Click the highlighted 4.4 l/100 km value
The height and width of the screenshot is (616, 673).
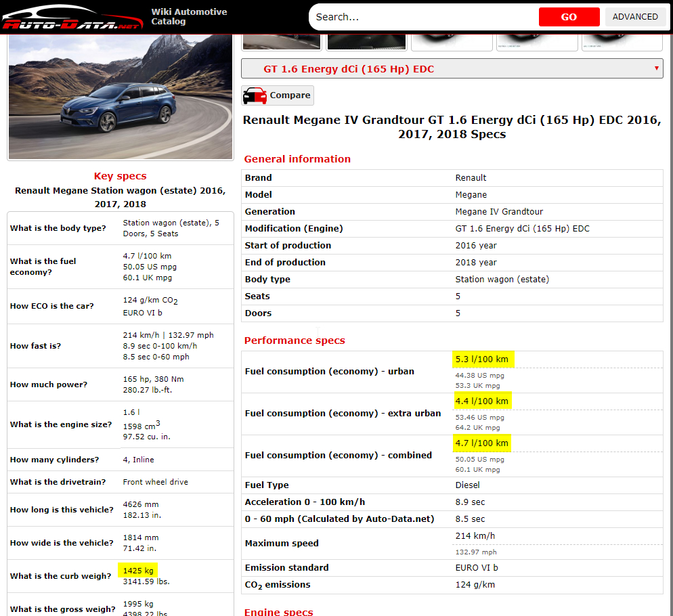pos(482,401)
